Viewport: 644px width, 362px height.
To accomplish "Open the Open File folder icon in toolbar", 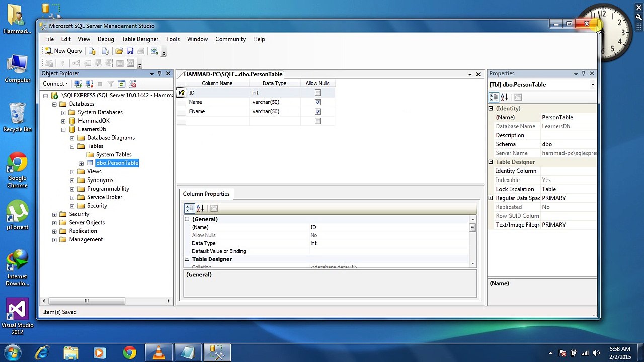I will point(119,51).
